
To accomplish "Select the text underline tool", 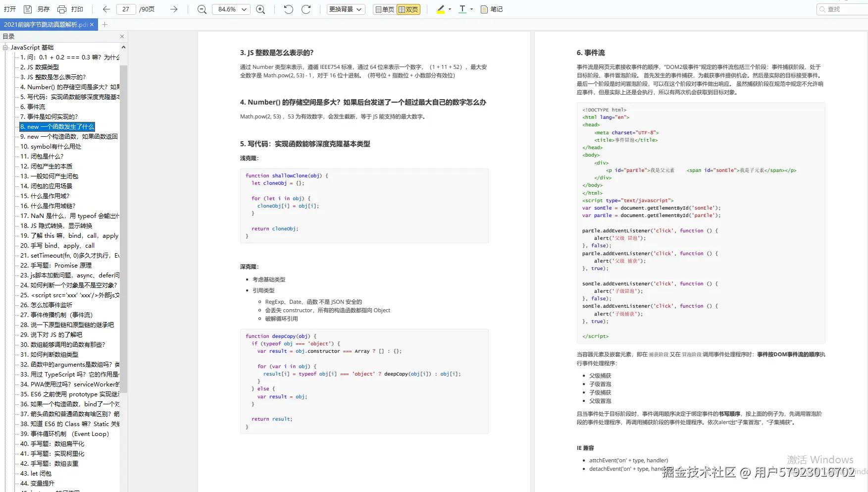I will click(462, 9).
